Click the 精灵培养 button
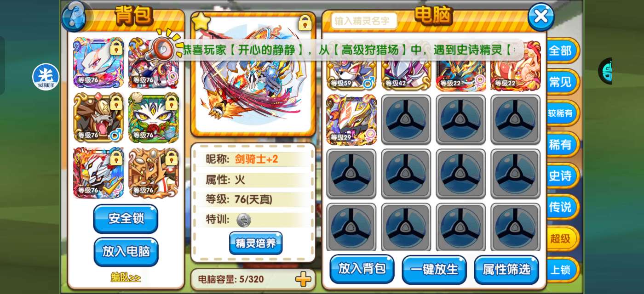This screenshot has height=294, width=644. [x=256, y=243]
